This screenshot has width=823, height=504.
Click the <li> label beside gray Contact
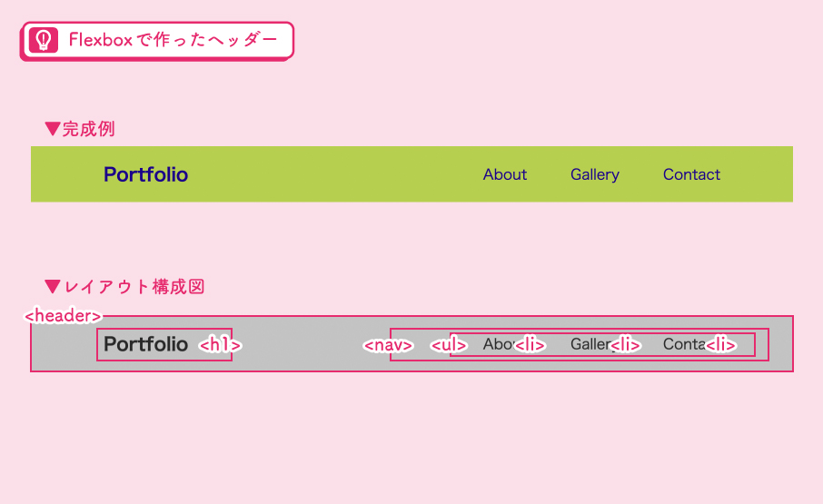(x=720, y=345)
